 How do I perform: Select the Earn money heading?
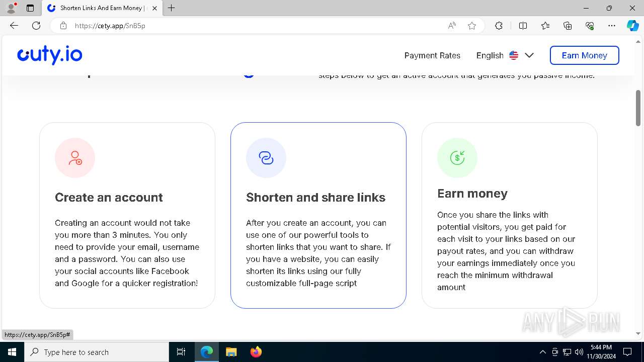pos(472,194)
